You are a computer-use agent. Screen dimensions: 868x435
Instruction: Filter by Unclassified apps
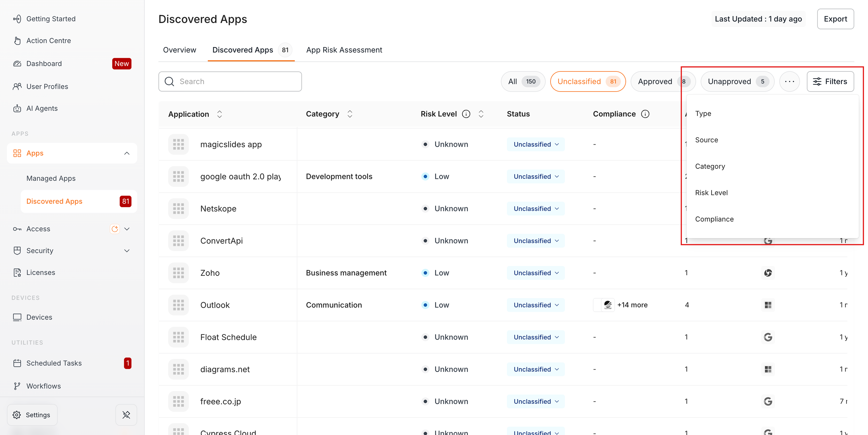click(588, 82)
